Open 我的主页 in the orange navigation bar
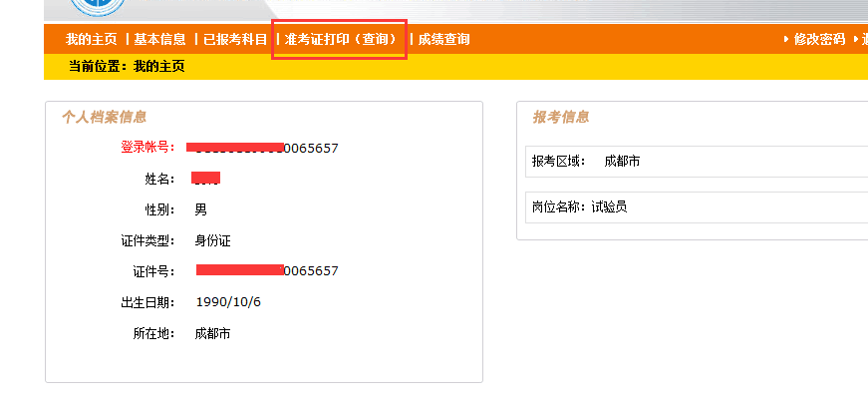 click(92, 39)
